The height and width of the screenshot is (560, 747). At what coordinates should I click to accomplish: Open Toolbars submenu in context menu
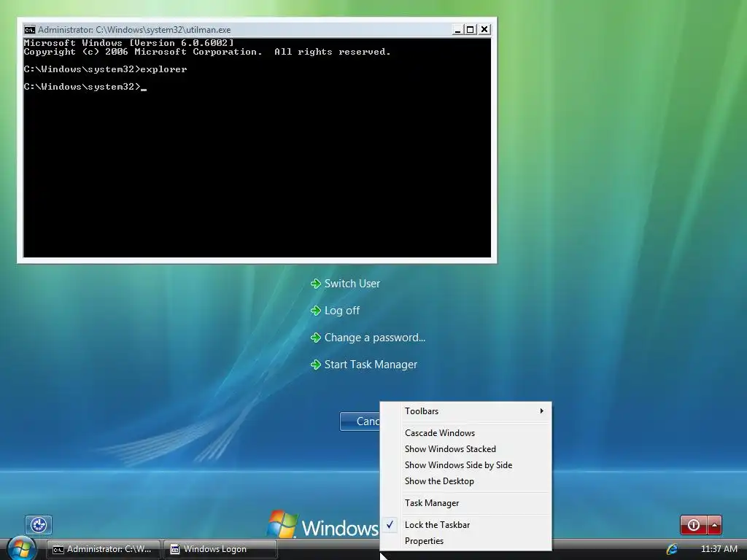(x=466, y=411)
